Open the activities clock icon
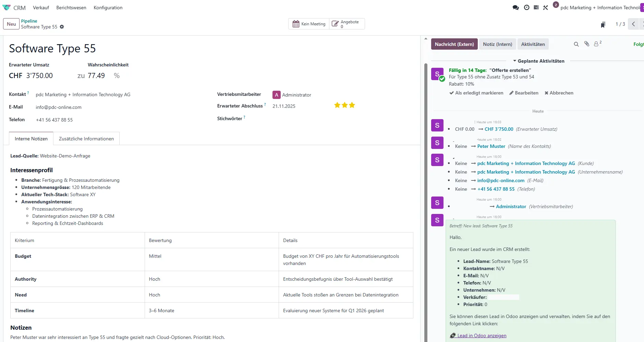Image resolution: width=644 pixels, height=342 pixels. click(526, 8)
